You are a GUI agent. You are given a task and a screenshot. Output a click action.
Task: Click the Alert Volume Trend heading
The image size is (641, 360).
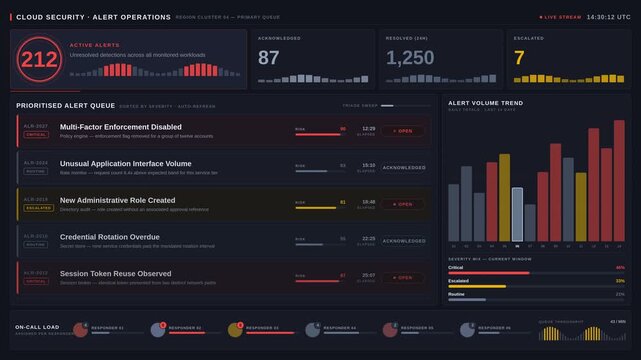click(x=486, y=103)
